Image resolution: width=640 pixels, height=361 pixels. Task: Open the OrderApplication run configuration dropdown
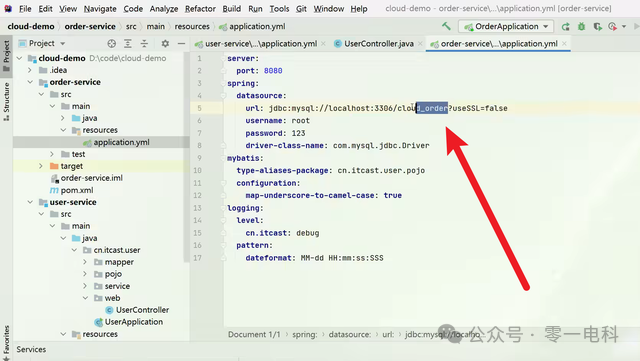click(x=506, y=27)
